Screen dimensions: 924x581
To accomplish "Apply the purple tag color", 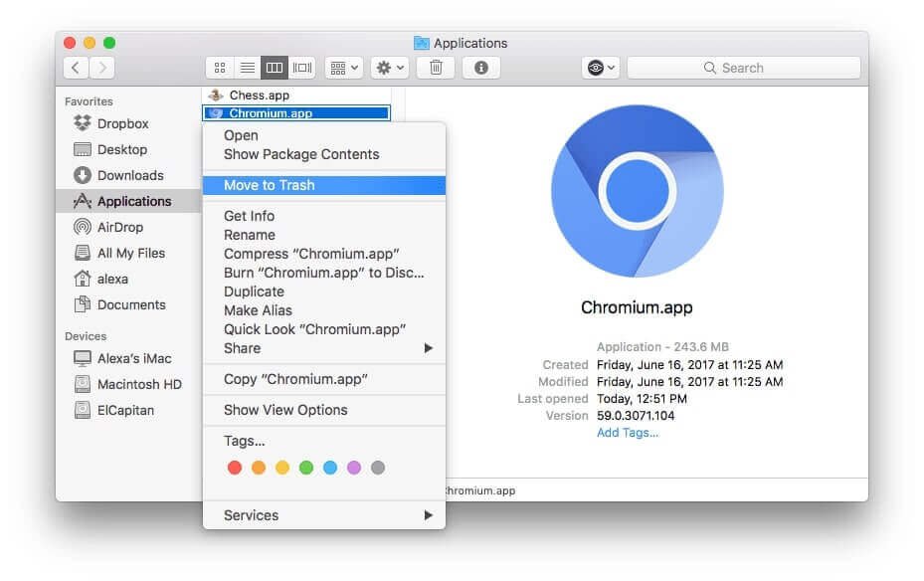I will coord(354,468).
